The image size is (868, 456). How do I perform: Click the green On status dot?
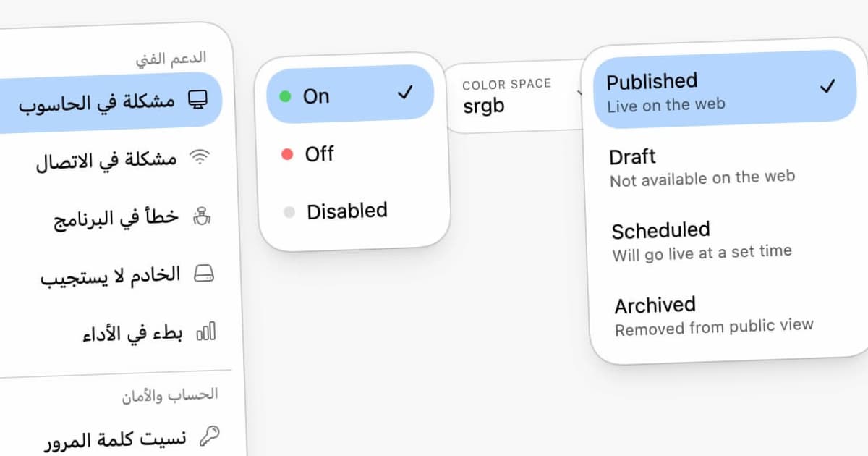285,96
